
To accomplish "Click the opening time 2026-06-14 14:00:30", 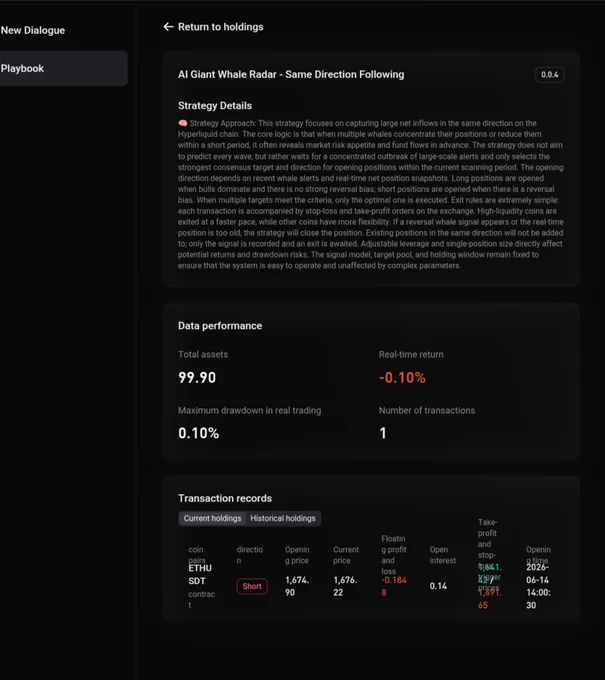I will point(538,586).
